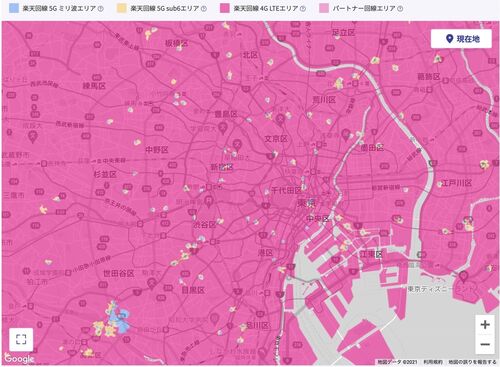Screen dimensions: 500x367
Task: Open info icon for 5G ミリ波エリア
Action: 100,9
